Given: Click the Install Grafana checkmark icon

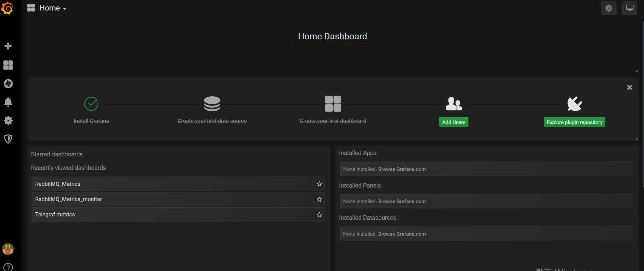Looking at the screenshot, I should pos(91,104).
